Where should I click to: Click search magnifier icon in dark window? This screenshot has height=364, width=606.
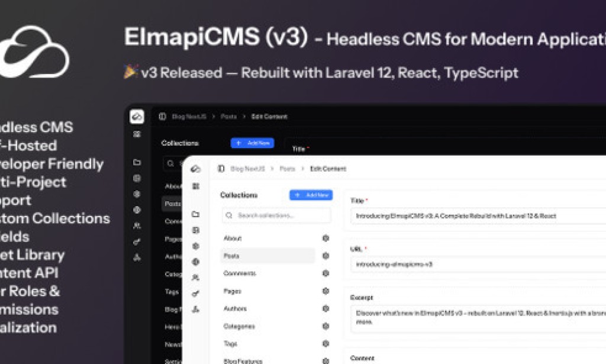[170, 164]
